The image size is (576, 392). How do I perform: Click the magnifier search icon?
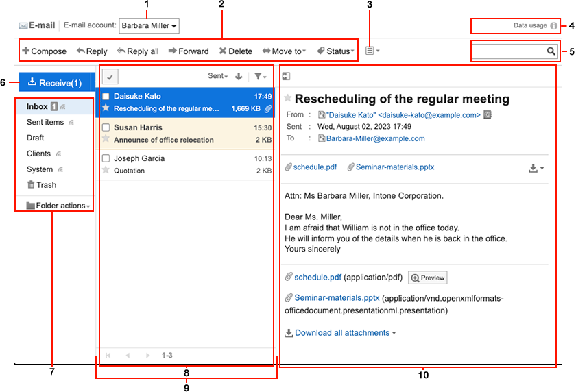click(551, 51)
